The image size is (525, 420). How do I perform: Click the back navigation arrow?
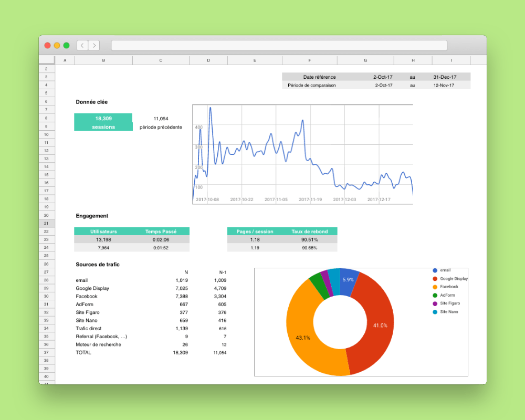[82, 45]
